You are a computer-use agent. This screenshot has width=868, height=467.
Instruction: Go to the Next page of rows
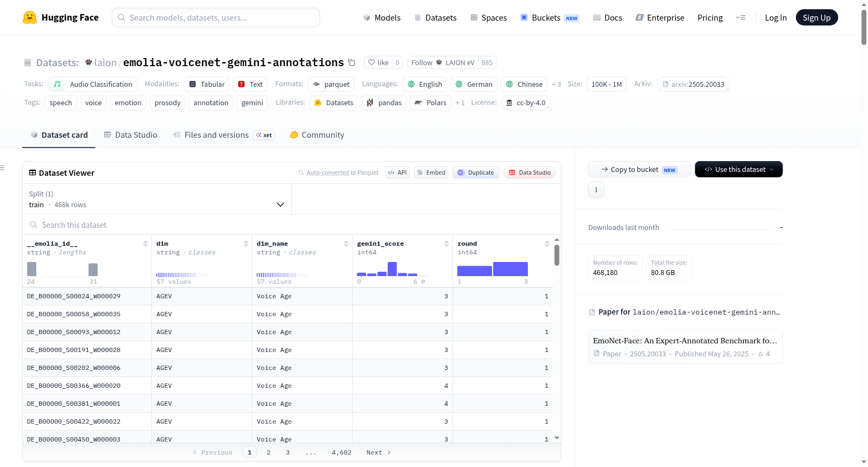(x=378, y=452)
